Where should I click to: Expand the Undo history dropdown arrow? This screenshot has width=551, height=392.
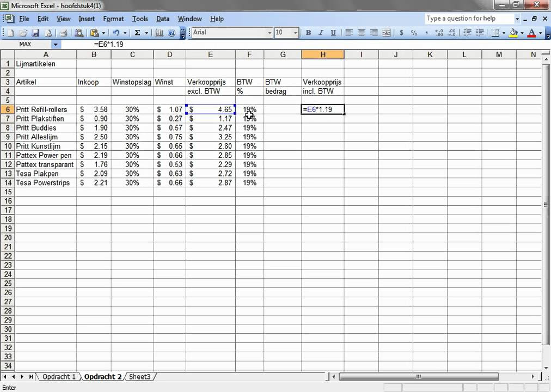click(125, 33)
